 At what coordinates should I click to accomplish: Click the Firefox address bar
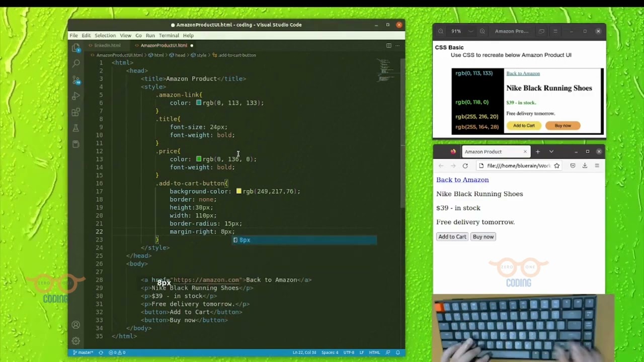pos(518,165)
